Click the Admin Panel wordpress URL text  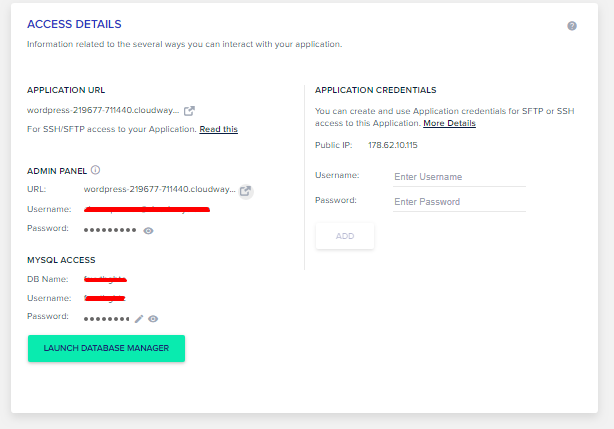160,189
